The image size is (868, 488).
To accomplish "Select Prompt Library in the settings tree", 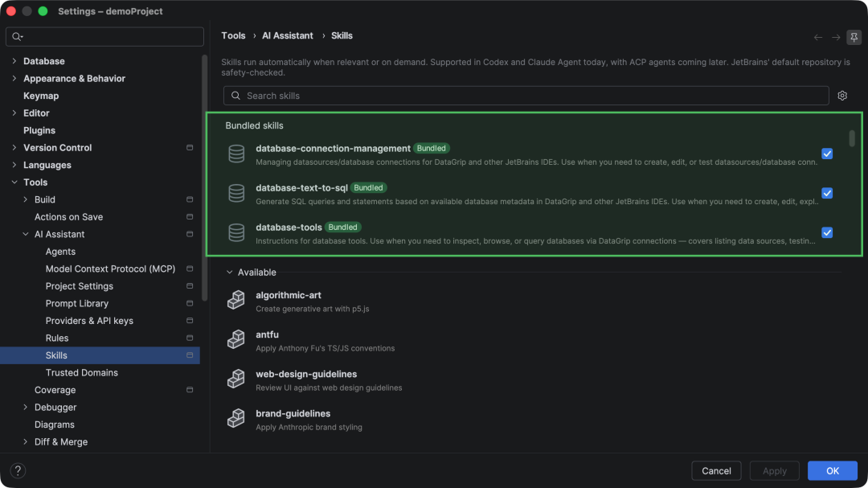I will pyautogui.click(x=77, y=304).
